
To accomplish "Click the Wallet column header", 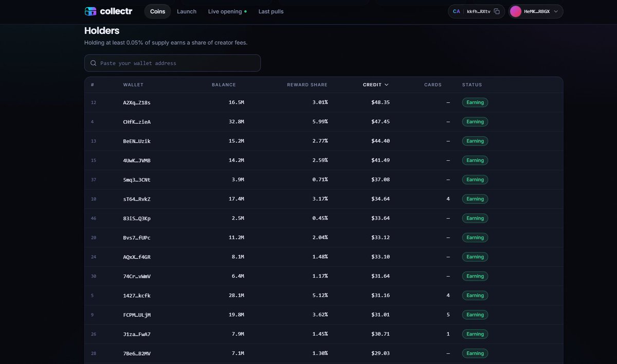I will pos(133,85).
